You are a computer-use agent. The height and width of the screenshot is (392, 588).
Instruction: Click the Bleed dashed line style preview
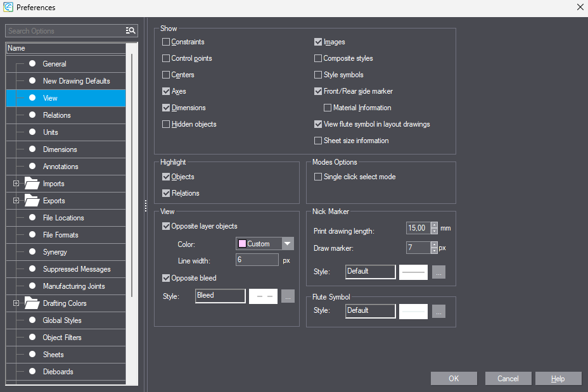tap(263, 296)
